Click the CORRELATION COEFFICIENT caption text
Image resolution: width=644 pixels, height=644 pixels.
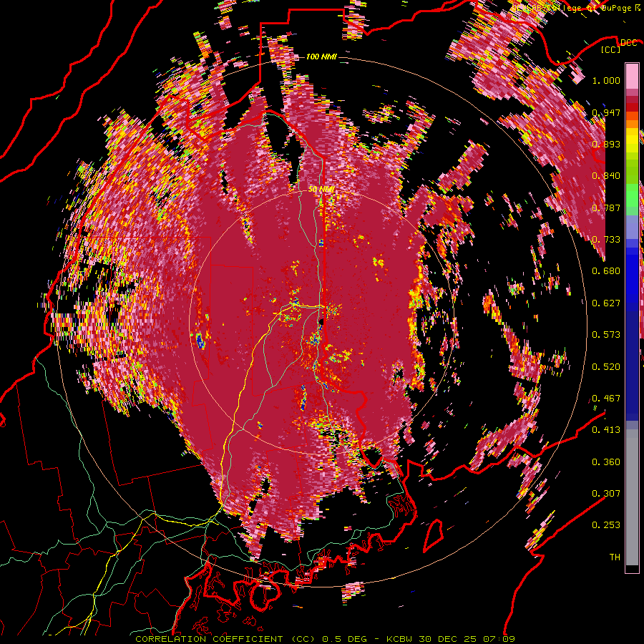click(x=209, y=639)
